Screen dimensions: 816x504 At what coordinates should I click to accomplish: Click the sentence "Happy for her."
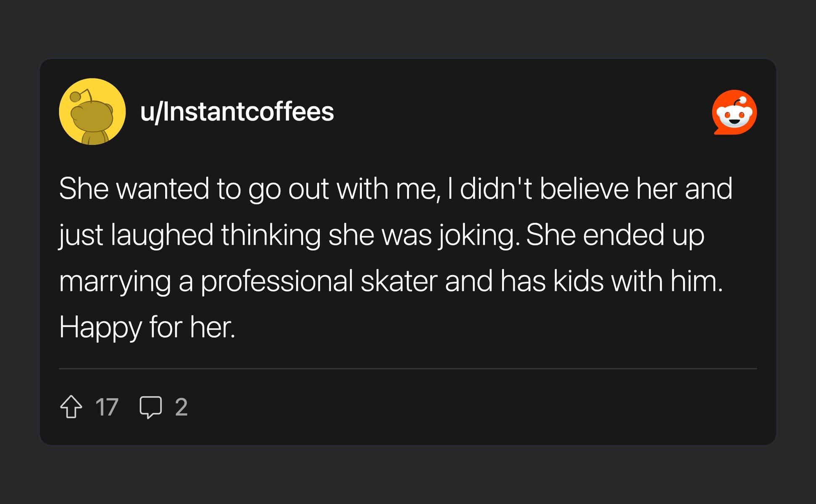pos(147,327)
